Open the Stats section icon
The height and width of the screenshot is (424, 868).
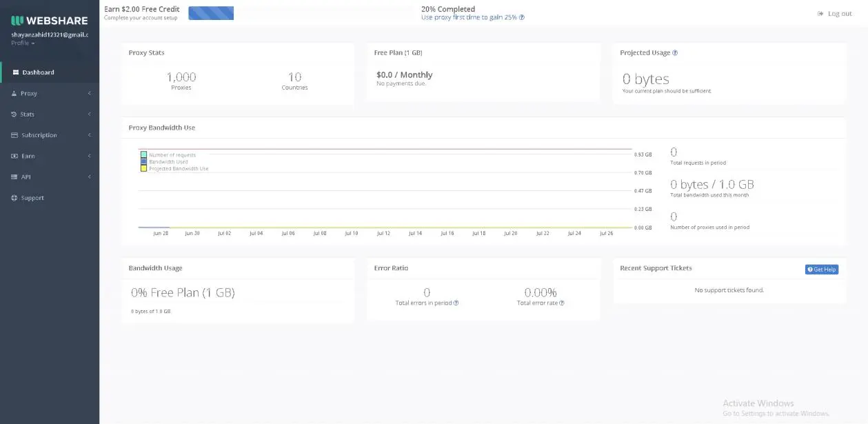click(15, 114)
